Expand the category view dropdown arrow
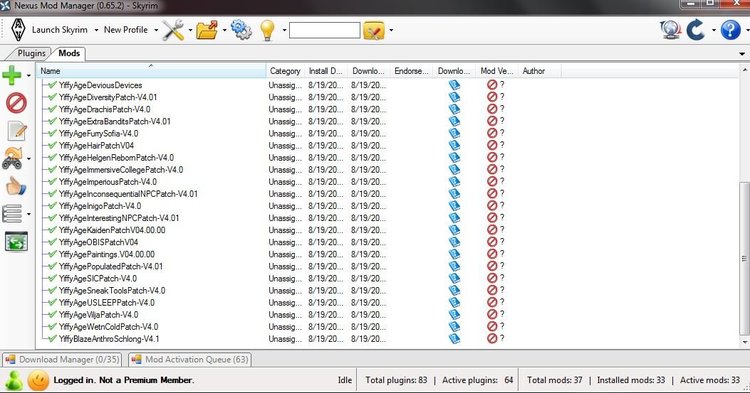Viewport: 750px width, 393px height. [x=29, y=214]
